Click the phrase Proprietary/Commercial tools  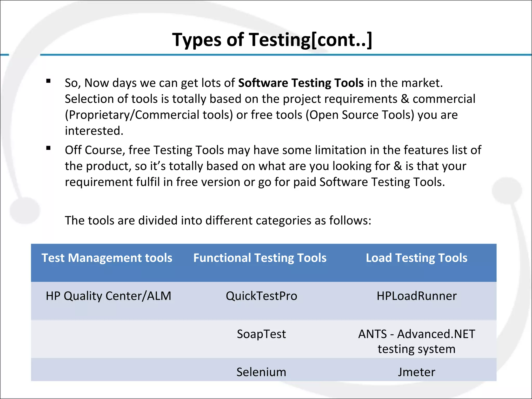click(x=149, y=115)
